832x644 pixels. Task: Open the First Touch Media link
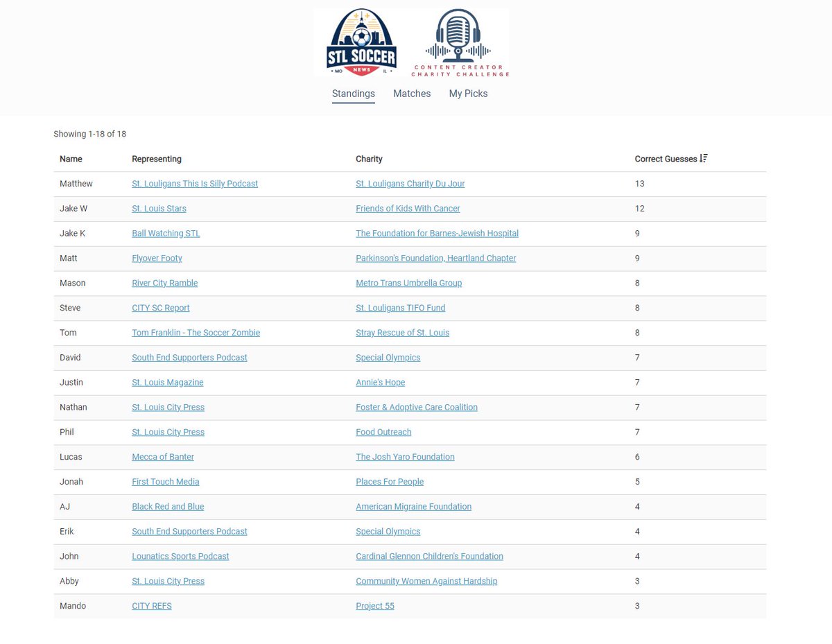tap(166, 482)
